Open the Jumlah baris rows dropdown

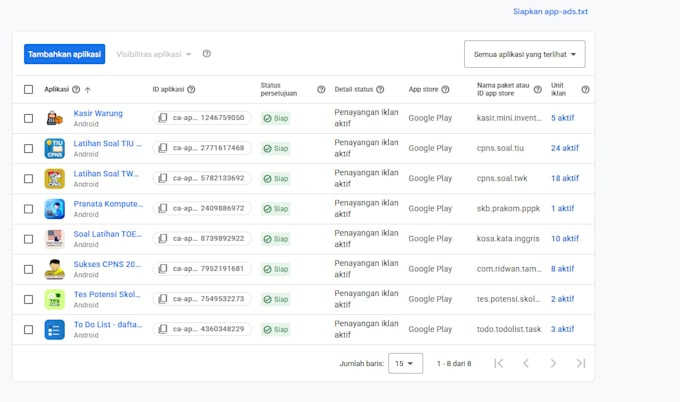pos(405,363)
